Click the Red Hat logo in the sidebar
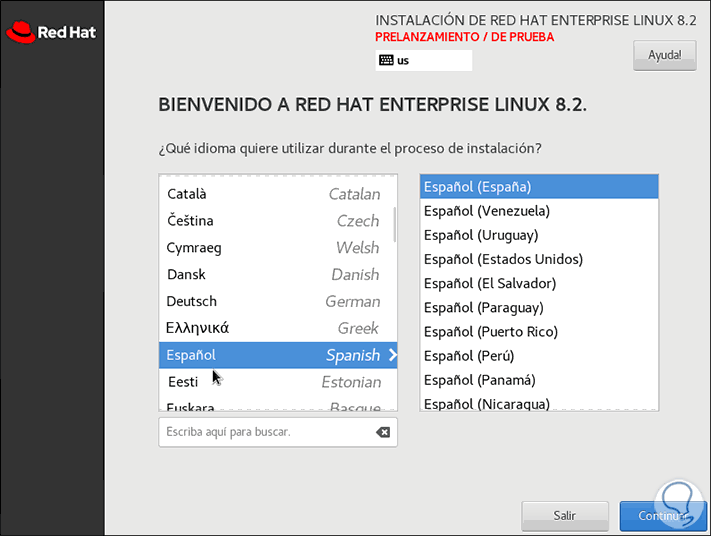 [51, 32]
